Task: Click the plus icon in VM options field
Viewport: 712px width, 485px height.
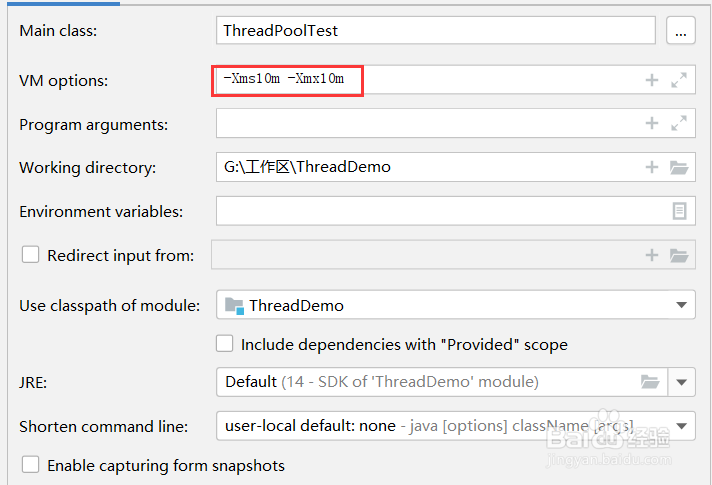Action: [651, 80]
